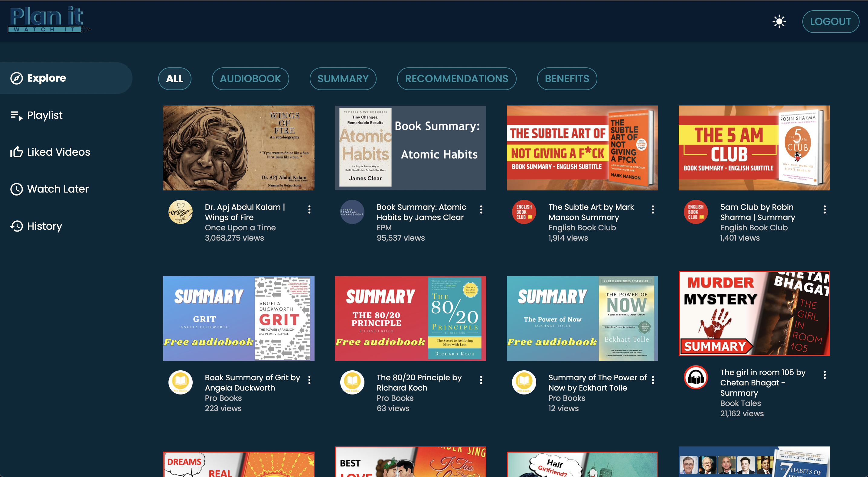
Task: Open 80/20 Principle video thumbnail
Action: pos(410,318)
